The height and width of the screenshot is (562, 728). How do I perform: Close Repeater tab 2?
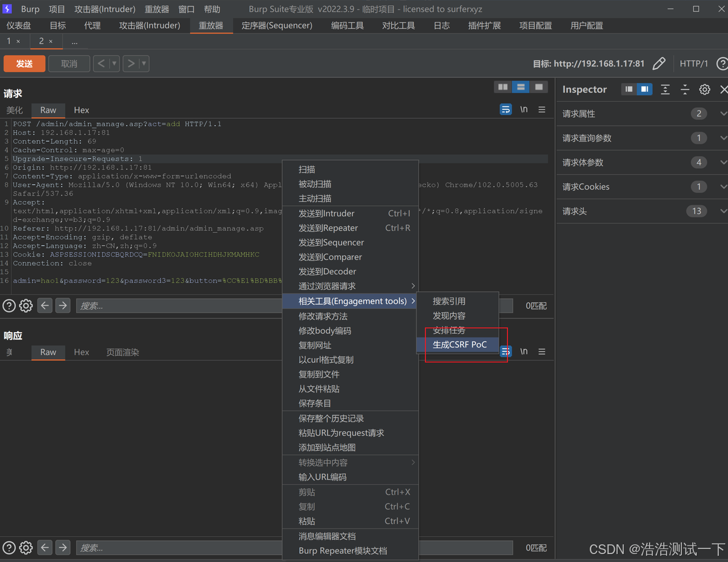[51, 42]
